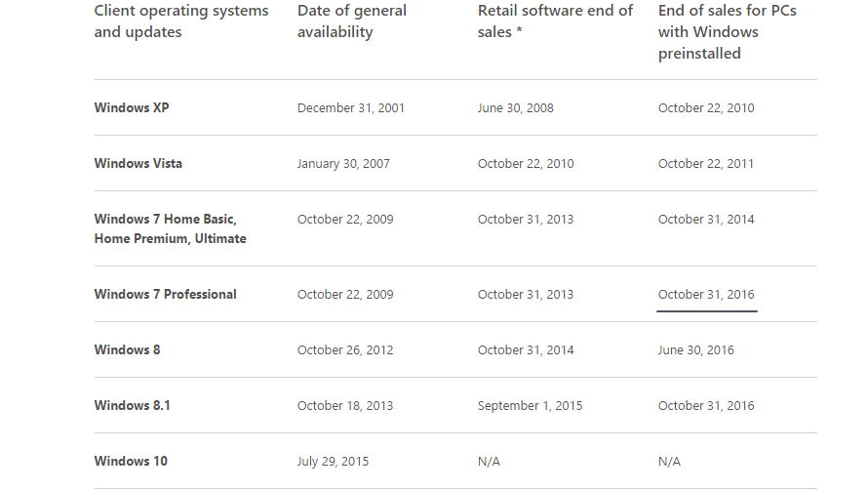Image resolution: width=868 pixels, height=491 pixels.
Task: Select the Windows 10 row label
Action: click(131, 461)
